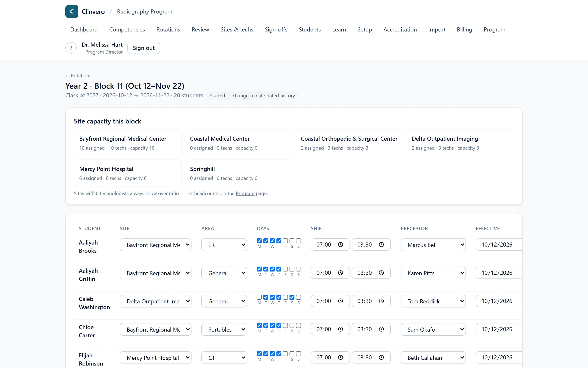588x368 pixels.
Task: Open Beth Callahan preceptor dropdown
Action: click(x=433, y=358)
